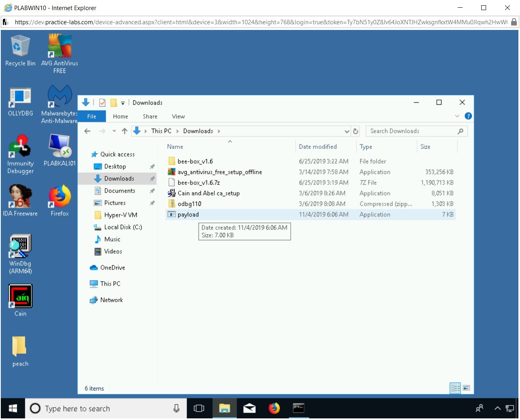
Task: Navigate up using the up arrow button
Action: (125, 131)
